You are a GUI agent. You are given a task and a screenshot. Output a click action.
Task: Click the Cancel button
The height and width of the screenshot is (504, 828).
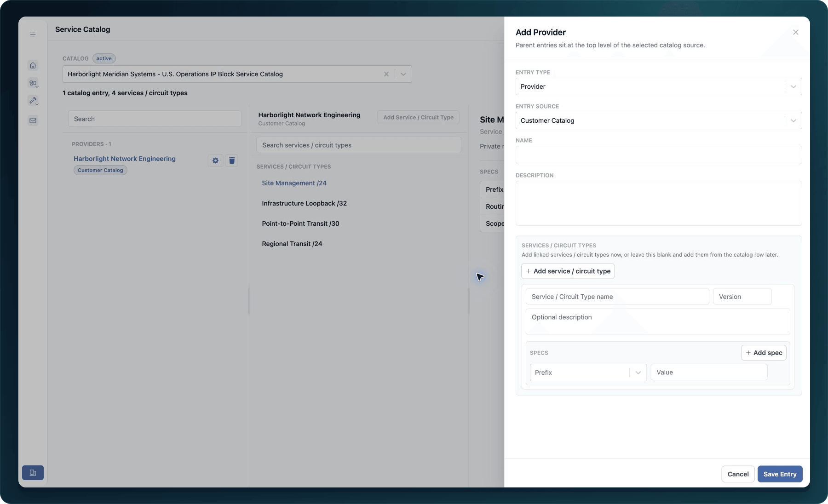(738, 474)
